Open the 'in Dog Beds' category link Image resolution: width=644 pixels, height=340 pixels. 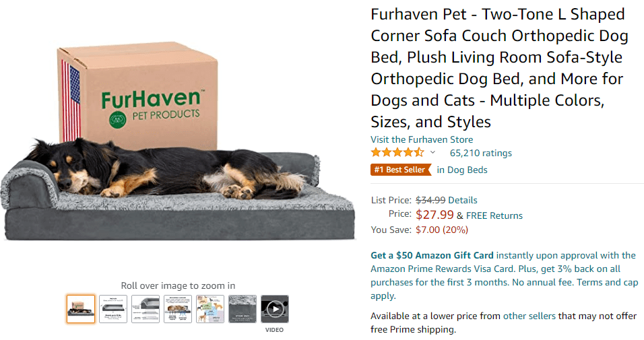pyautogui.click(x=462, y=170)
